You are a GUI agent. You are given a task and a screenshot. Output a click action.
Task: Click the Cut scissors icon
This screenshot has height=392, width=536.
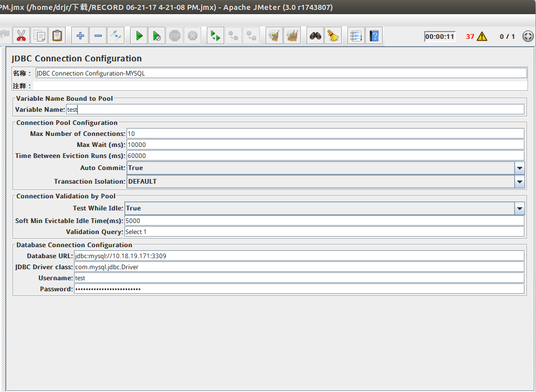point(21,36)
